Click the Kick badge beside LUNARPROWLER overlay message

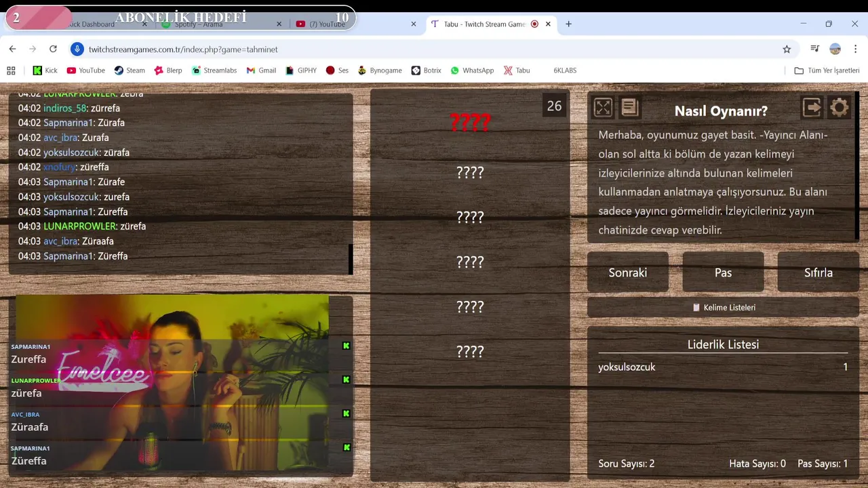[x=347, y=380]
